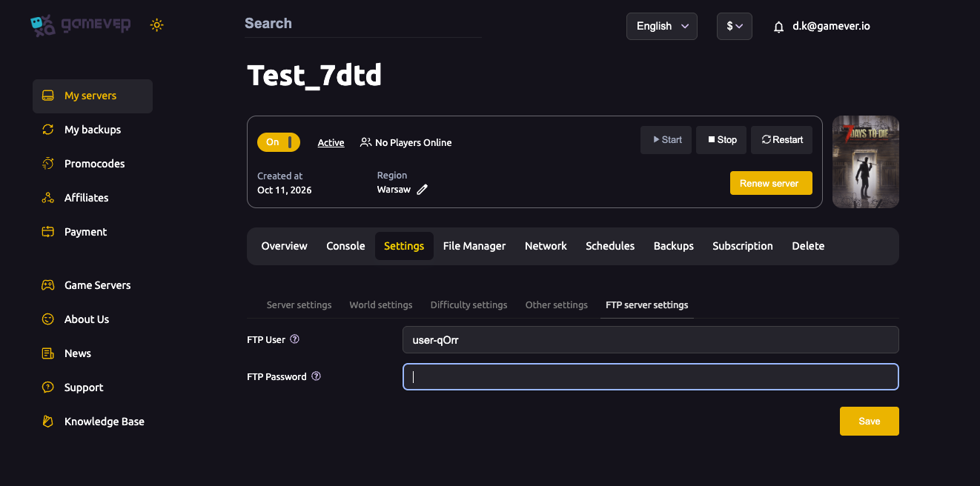
Task: Go to About Us in sidebar
Action: click(93, 319)
